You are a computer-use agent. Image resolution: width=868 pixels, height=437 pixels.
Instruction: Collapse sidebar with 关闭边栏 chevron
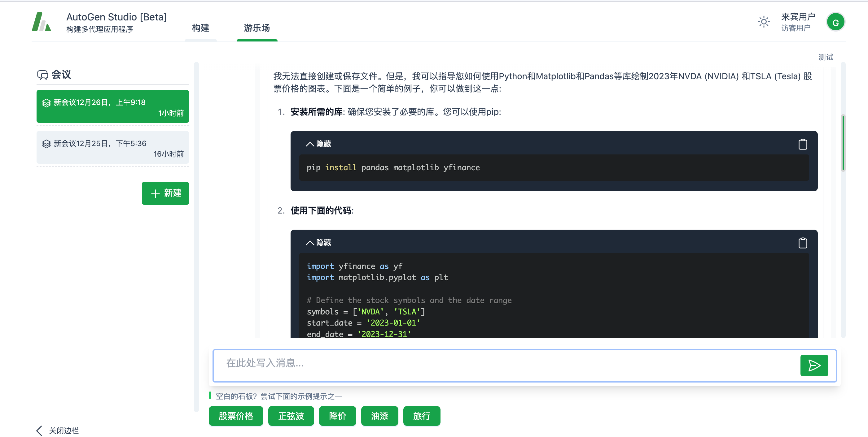[x=40, y=430]
